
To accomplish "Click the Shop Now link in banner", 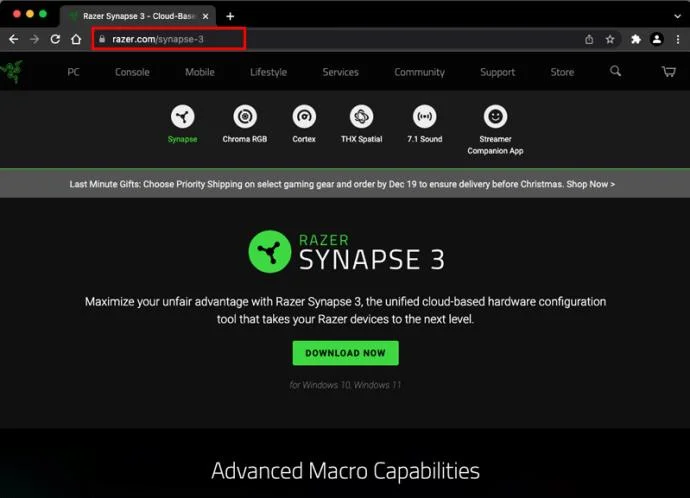I will 591,184.
